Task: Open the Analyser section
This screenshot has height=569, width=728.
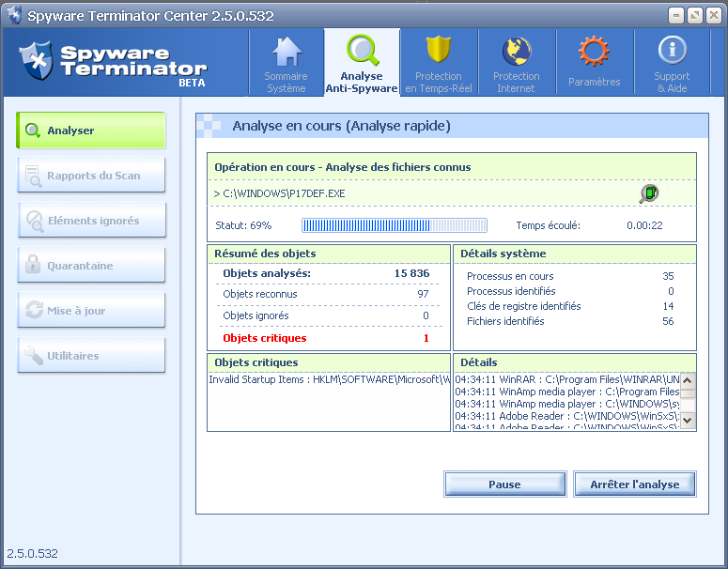Action: point(91,131)
